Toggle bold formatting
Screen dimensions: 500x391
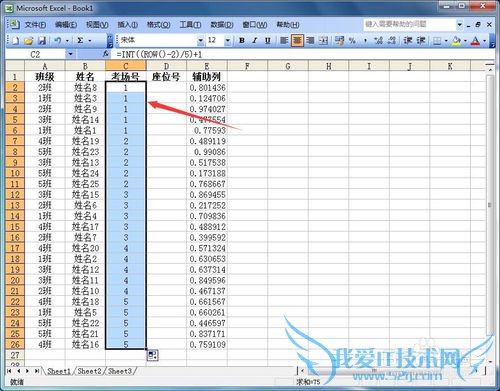(x=242, y=41)
